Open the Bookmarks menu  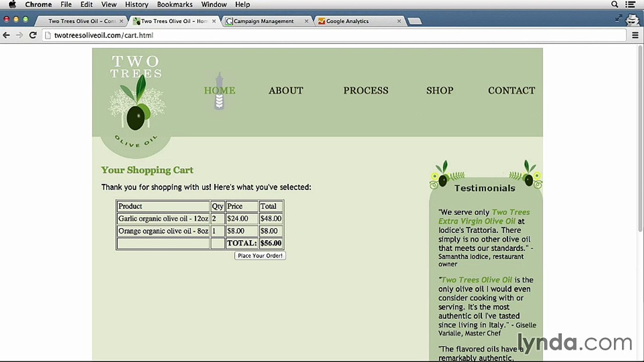[175, 5]
